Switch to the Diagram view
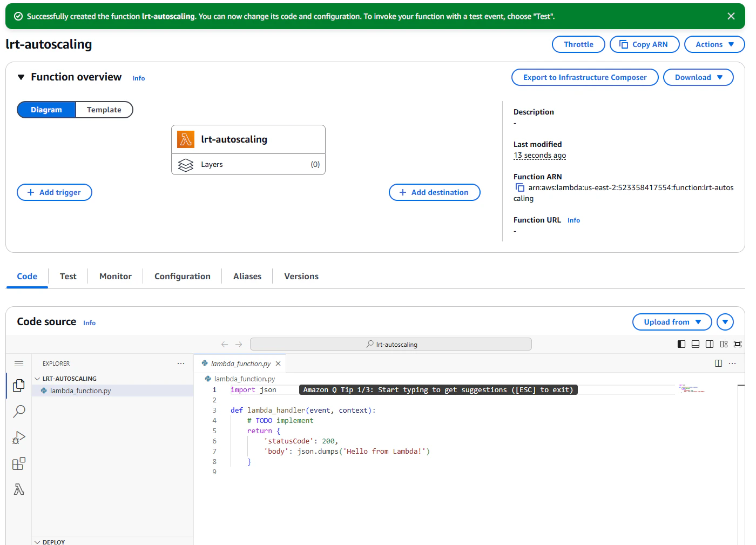 [46, 110]
